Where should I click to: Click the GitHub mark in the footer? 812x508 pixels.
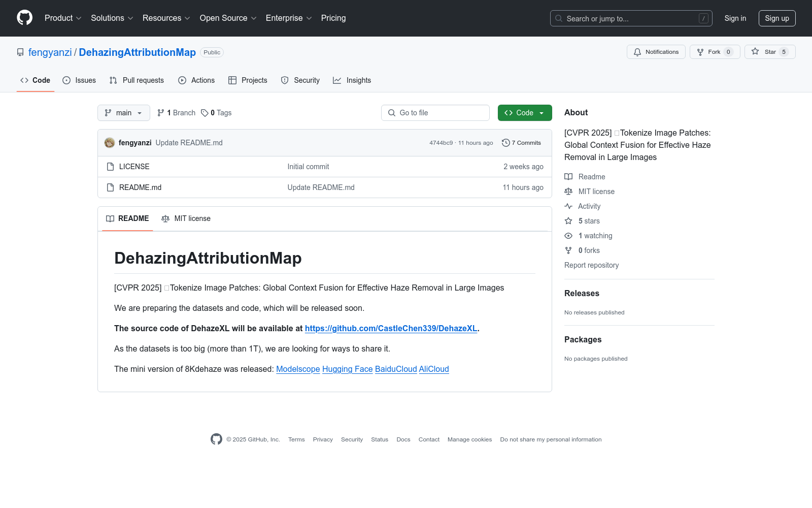216,439
